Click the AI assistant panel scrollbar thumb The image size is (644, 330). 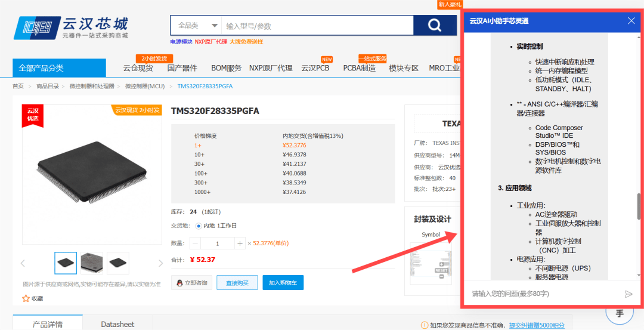[x=639, y=206]
